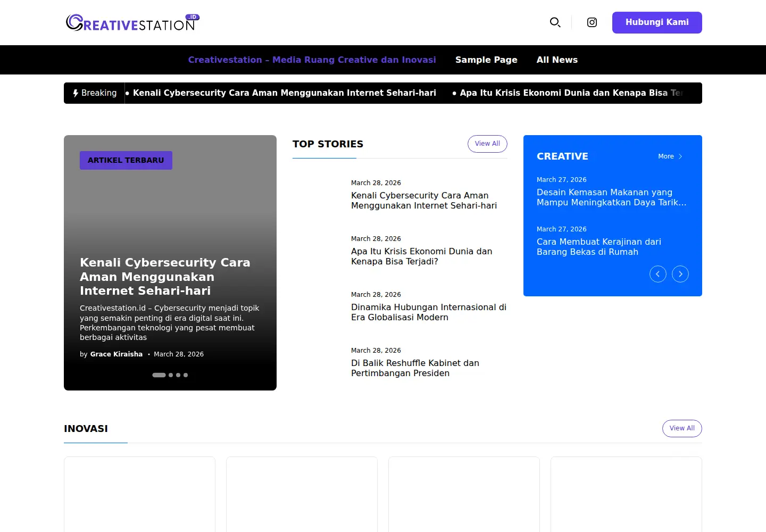This screenshot has height=532, width=766.
Task: Click date above Di Balik Reshuffle Kabinet
Action: tap(376, 351)
